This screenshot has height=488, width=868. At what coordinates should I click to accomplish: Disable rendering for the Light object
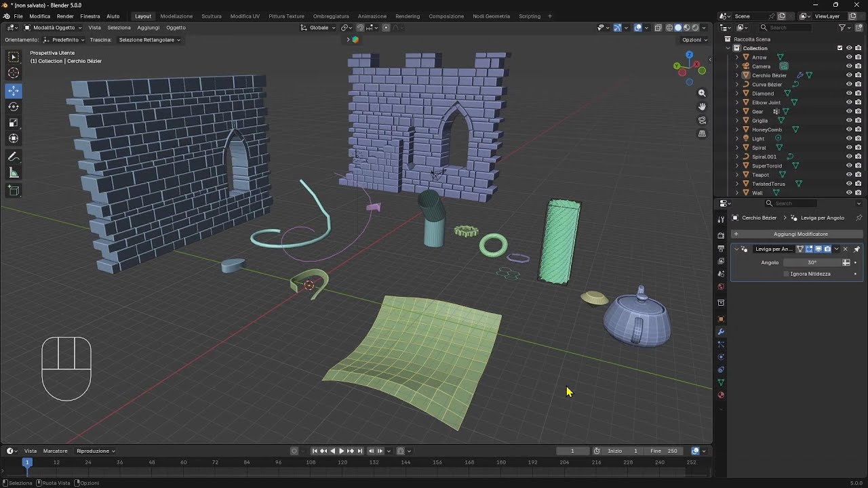coord(859,139)
